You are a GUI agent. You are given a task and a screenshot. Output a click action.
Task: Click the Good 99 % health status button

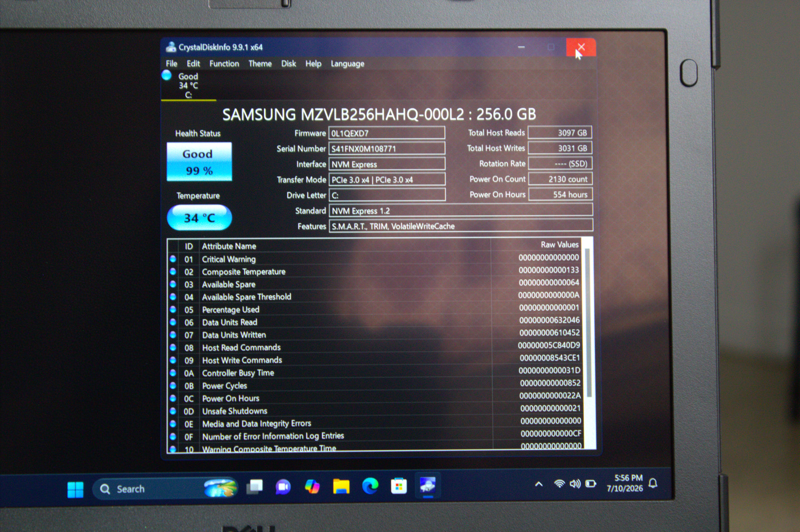coord(199,162)
